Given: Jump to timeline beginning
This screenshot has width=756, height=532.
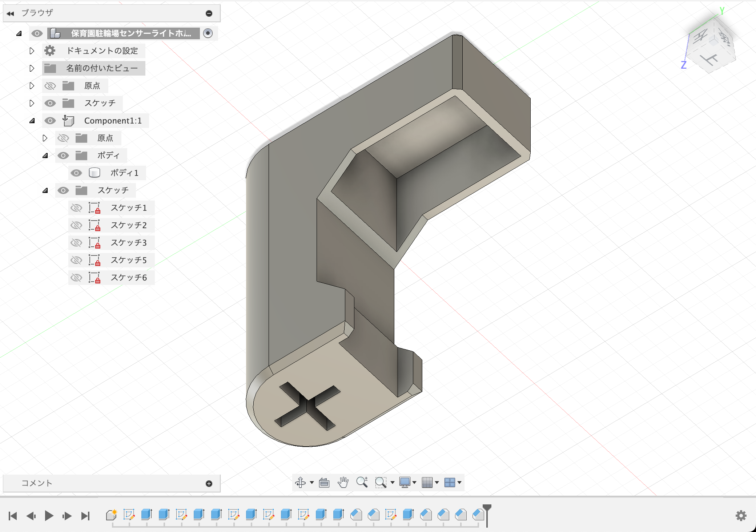Looking at the screenshot, I should pos(13,516).
